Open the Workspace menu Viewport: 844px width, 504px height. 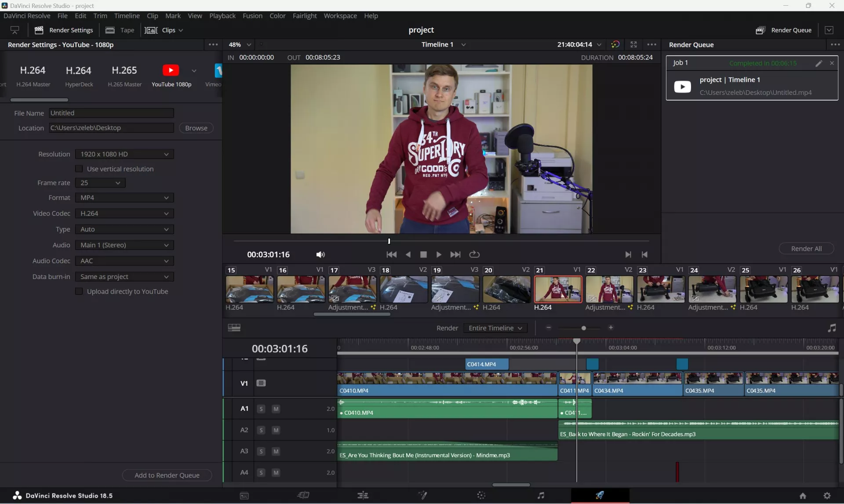[340, 16]
